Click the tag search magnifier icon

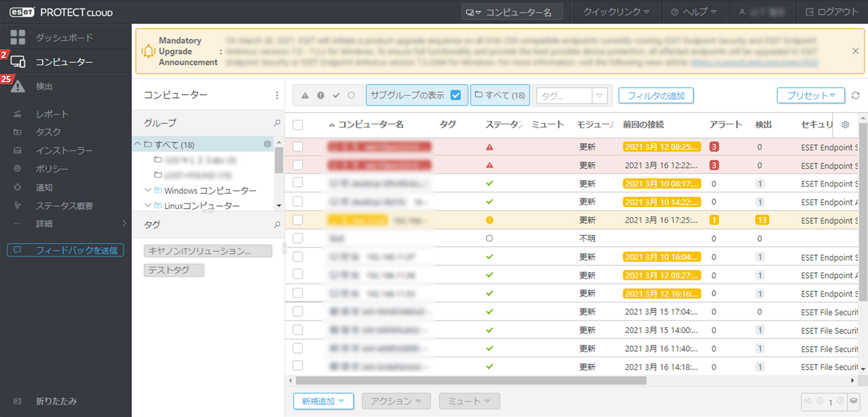(277, 225)
